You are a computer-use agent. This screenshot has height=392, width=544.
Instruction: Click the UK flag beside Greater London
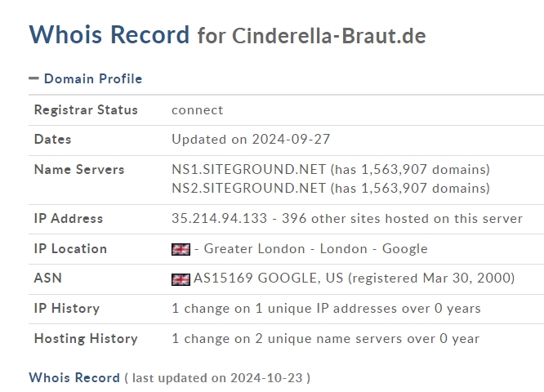[x=181, y=249]
